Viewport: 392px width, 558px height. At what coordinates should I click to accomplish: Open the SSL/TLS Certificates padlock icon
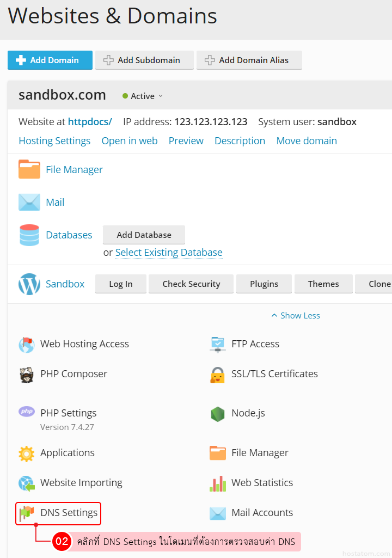pos(218,375)
